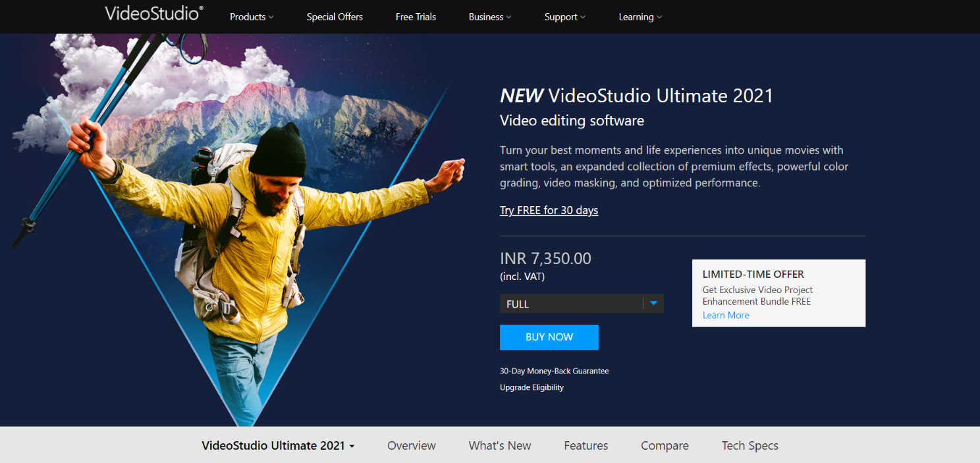980x463 pixels.
Task: Open Learn More in limited-time offer
Action: pyautogui.click(x=726, y=315)
